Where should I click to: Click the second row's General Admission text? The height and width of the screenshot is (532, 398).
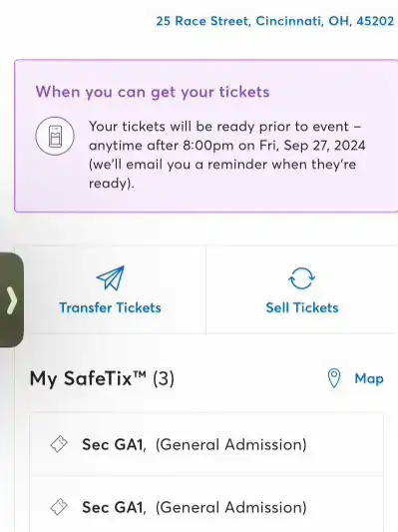pos(230,507)
